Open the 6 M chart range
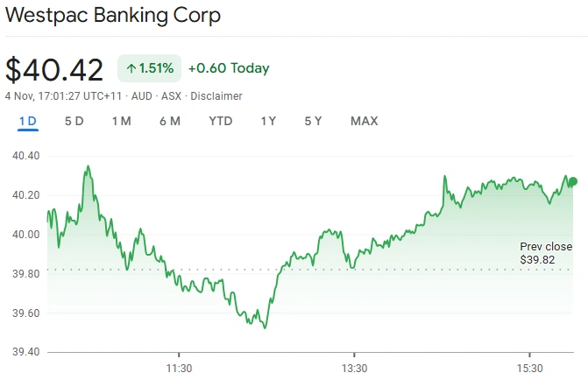The height and width of the screenshot is (380, 588). click(x=170, y=121)
